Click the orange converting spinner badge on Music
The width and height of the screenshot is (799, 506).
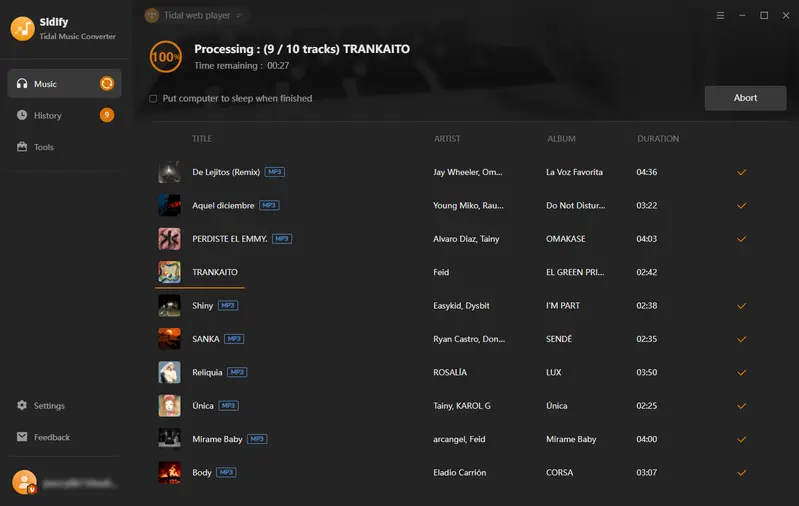click(x=106, y=84)
